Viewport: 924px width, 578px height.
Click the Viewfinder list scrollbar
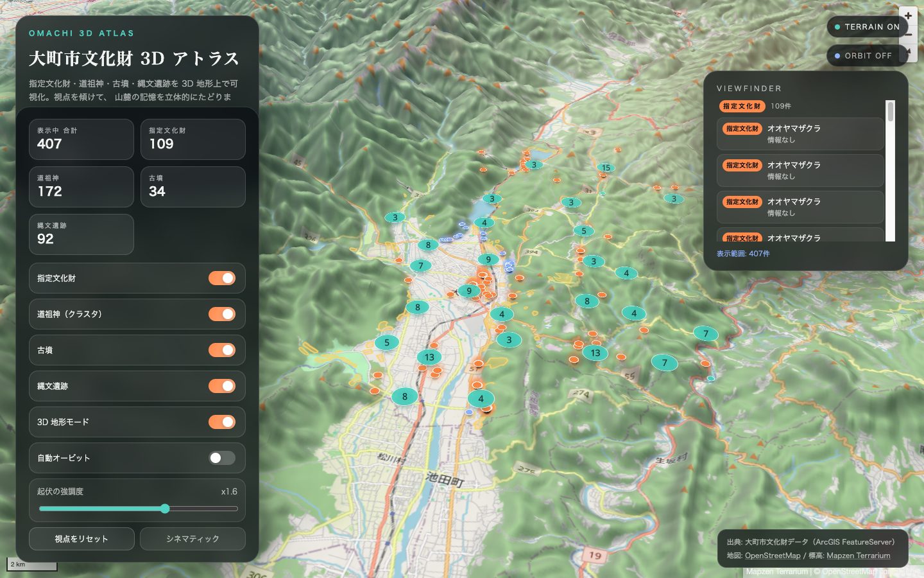click(890, 171)
